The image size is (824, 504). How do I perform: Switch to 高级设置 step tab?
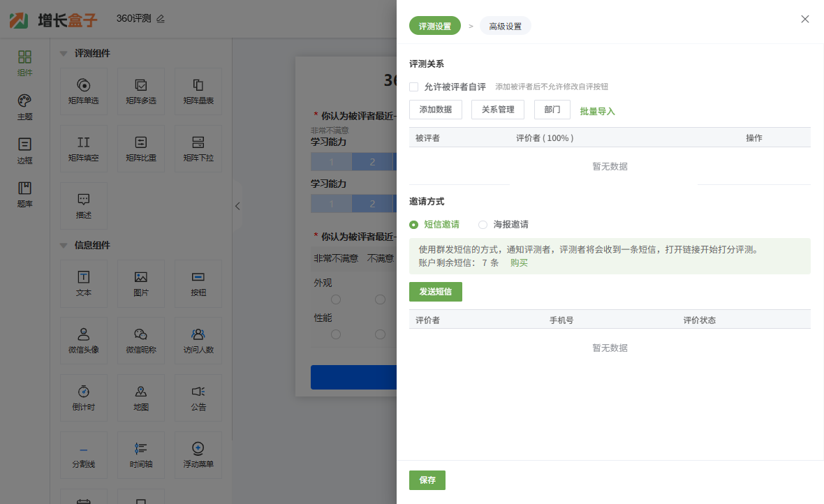click(x=505, y=26)
